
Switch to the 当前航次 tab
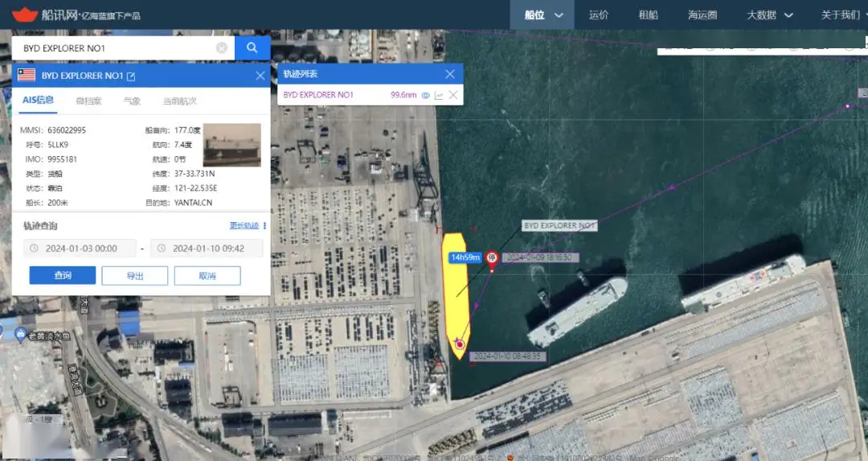click(x=179, y=101)
